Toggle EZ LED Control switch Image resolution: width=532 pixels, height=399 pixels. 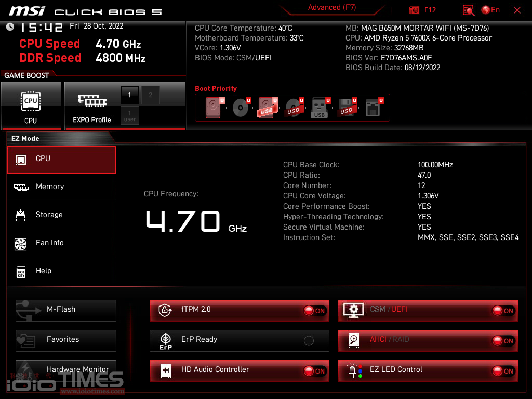[503, 371]
